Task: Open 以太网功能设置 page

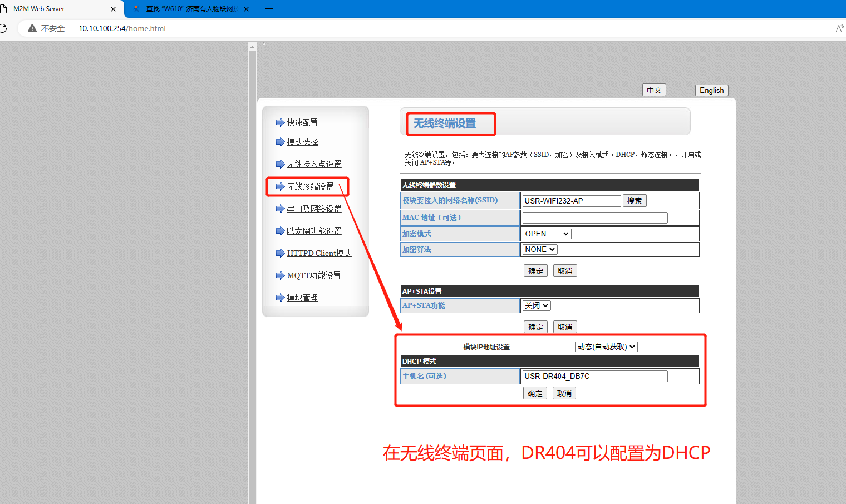Action: [314, 231]
